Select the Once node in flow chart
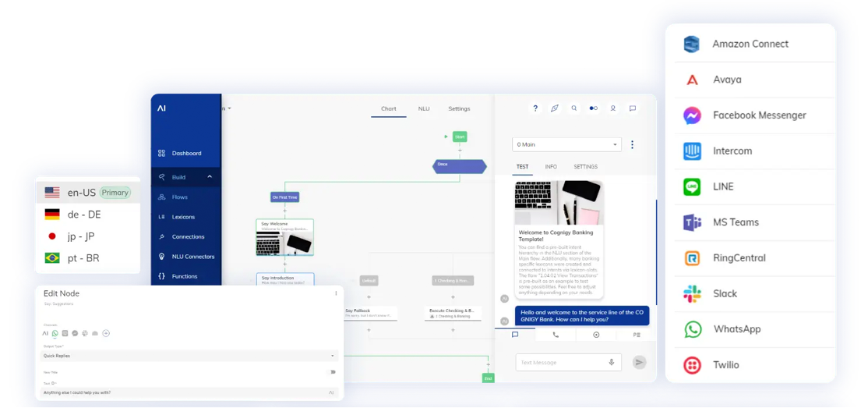The height and width of the screenshot is (408, 868). pyautogui.click(x=460, y=165)
